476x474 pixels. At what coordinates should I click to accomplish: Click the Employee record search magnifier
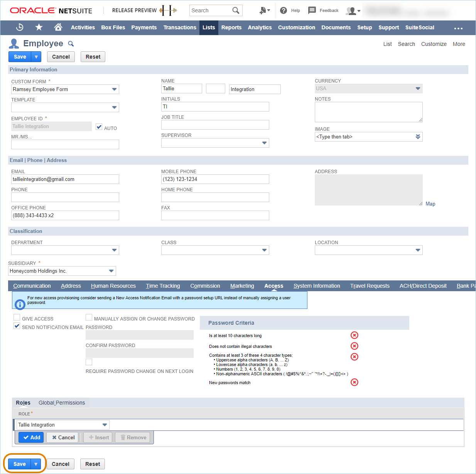pyautogui.click(x=71, y=44)
